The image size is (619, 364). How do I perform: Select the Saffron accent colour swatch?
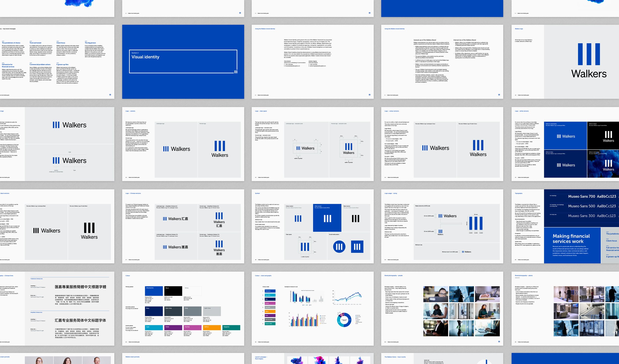point(212,328)
